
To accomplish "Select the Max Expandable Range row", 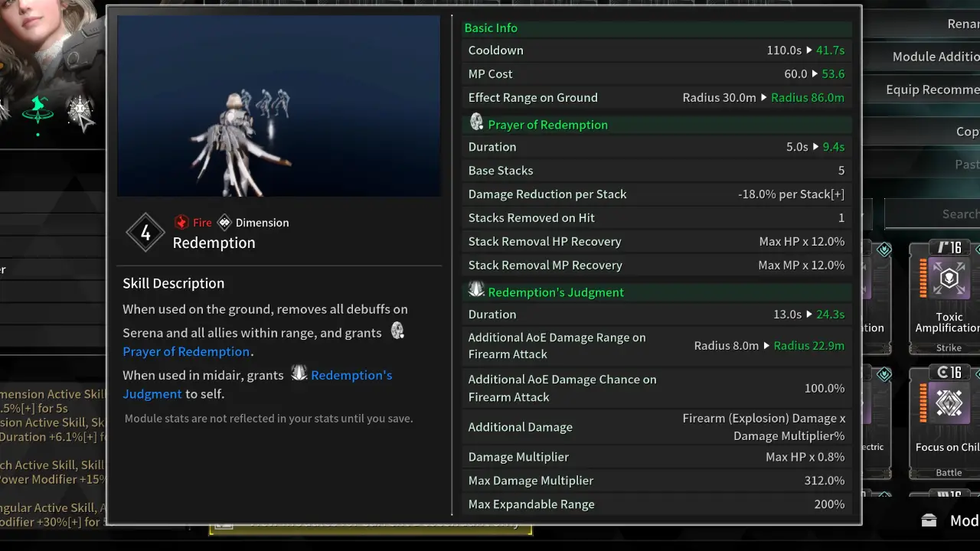I will tap(656, 504).
